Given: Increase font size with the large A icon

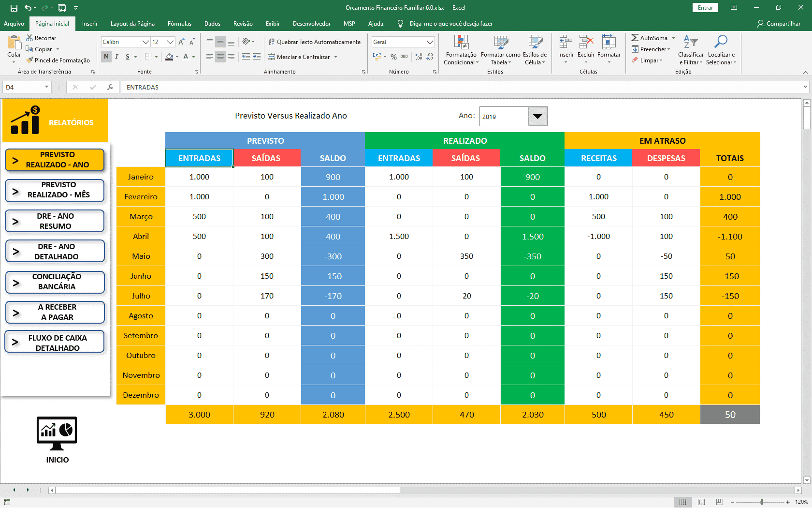Looking at the screenshot, I should coord(181,42).
